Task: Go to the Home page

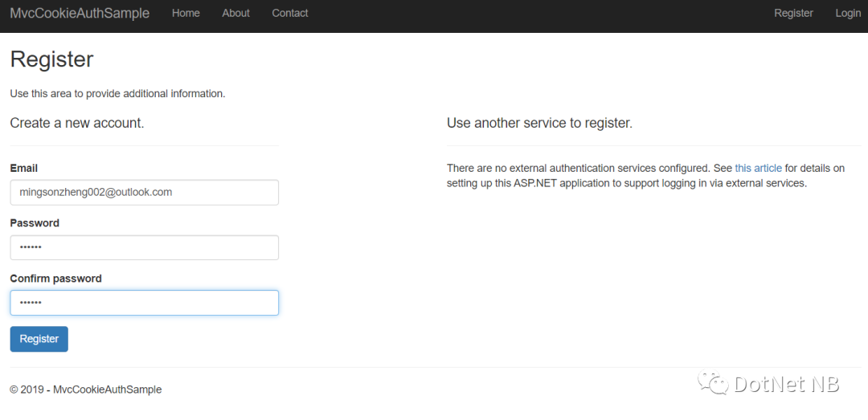Action: click(x=186, y=14)
